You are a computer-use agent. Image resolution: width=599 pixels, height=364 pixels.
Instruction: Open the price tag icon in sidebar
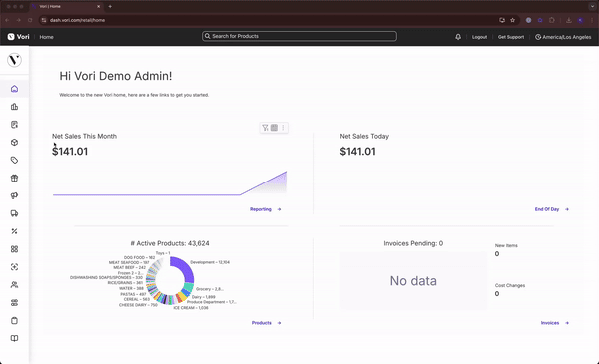coord(14,161)
